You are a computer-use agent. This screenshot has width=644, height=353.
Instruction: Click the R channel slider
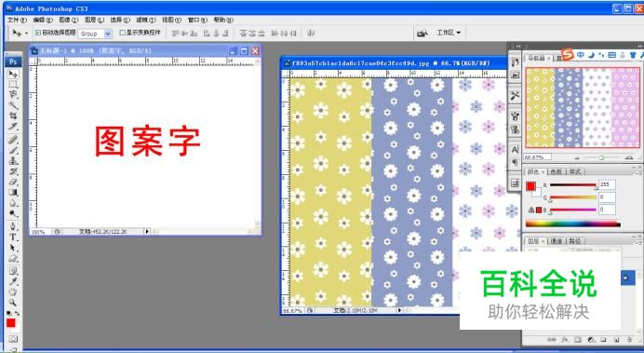pos(573,185)
